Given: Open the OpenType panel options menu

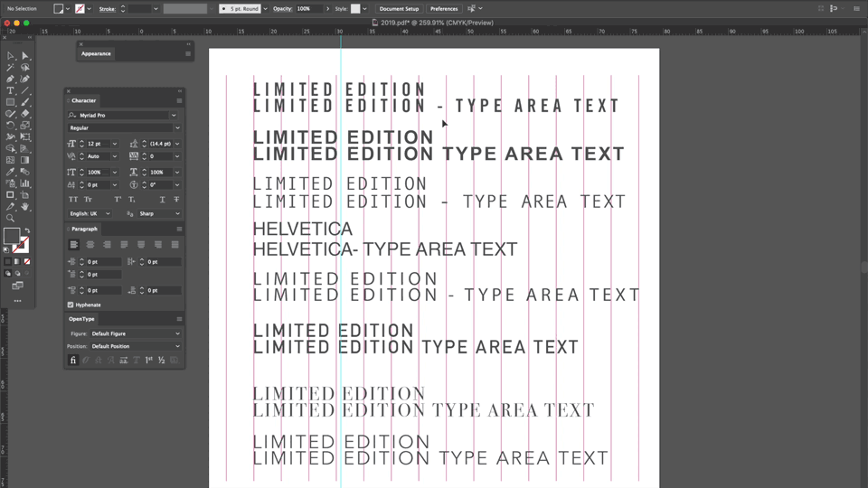Looking at the screenshot, I should pyautogui.click(x=179, y=319).
